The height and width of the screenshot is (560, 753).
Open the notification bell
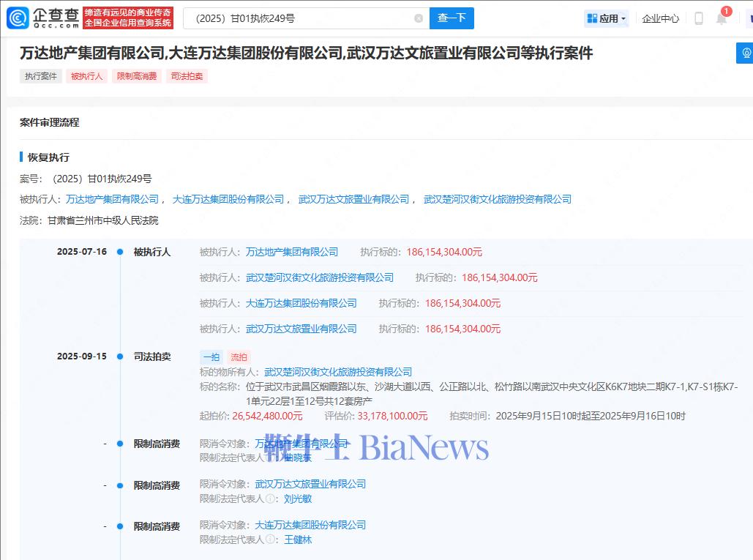721,19
